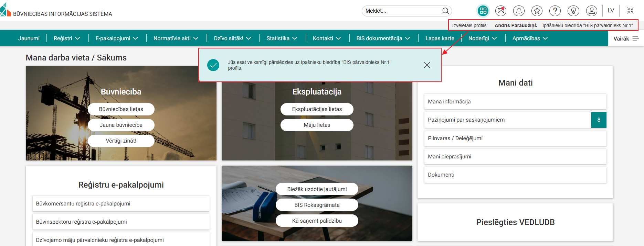Open the BIS Rokasgrāmata button

point(317,205)
